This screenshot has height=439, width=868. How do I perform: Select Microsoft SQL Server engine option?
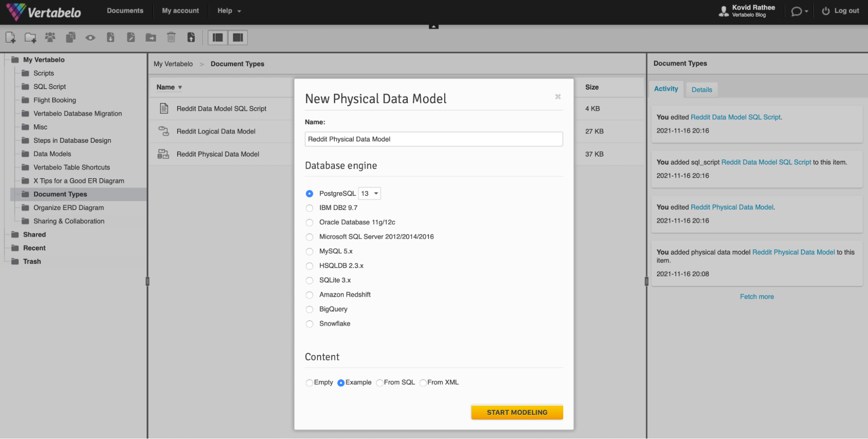pos(309,237)
